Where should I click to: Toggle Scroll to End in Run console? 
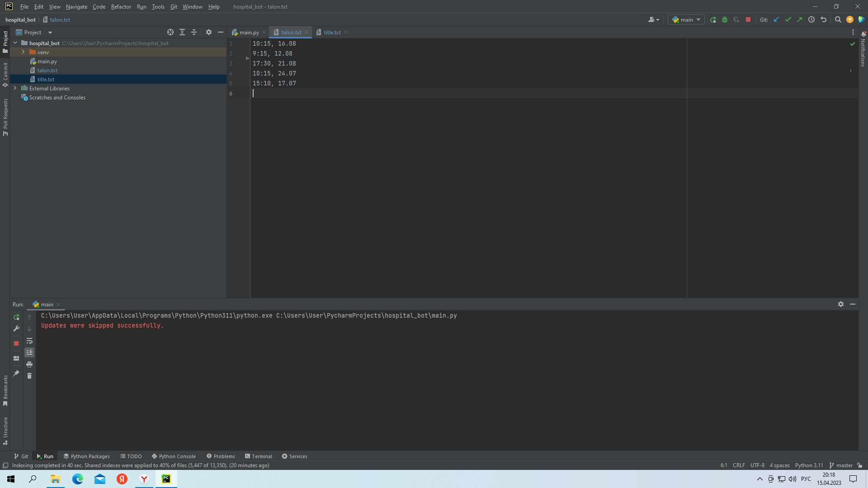click(x=29, y=352)
